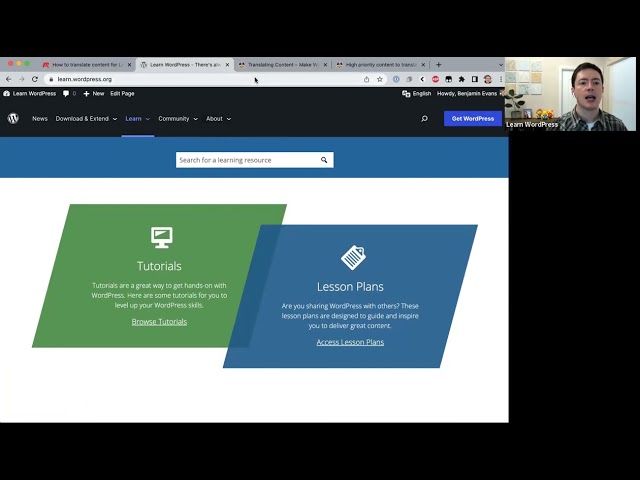Open the tab search dropdown arrow in the tab strip
Image resolution: width=640 pixels, height=480 pixels.
(501, 64)
